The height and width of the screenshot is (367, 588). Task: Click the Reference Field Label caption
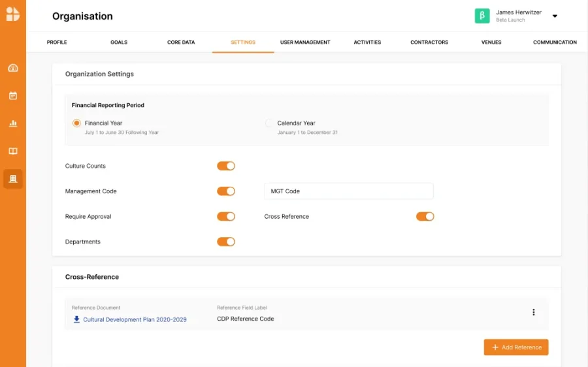pyautogui.click(x=242, y=308)
